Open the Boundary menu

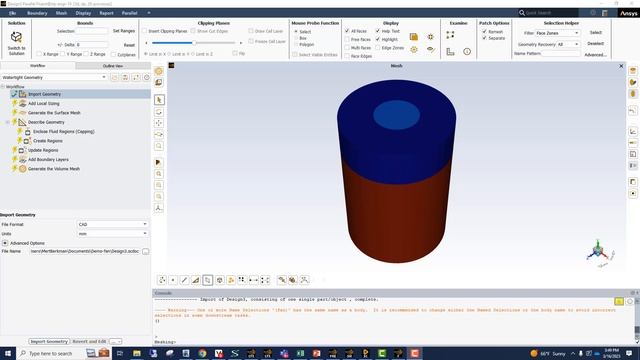pos(37,13)
